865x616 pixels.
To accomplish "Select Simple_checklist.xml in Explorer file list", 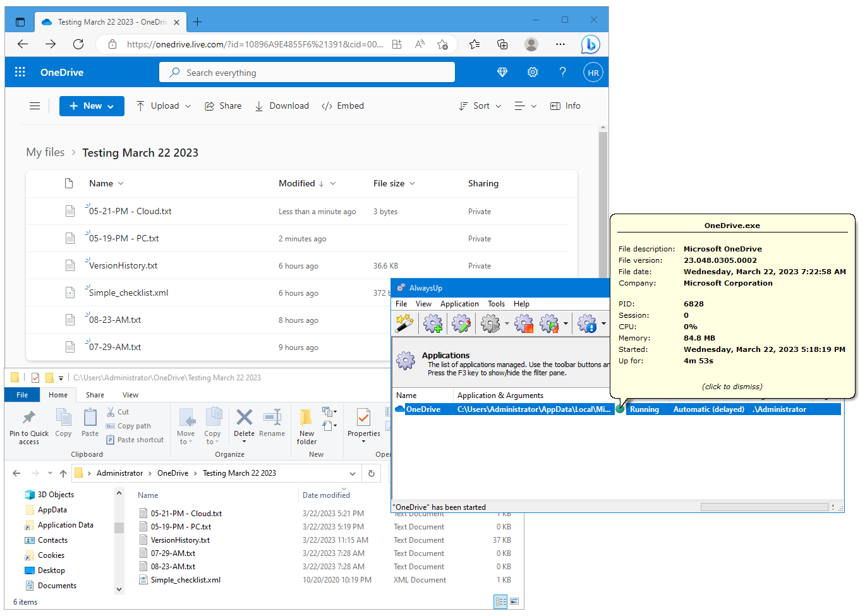I will [185, 580].
